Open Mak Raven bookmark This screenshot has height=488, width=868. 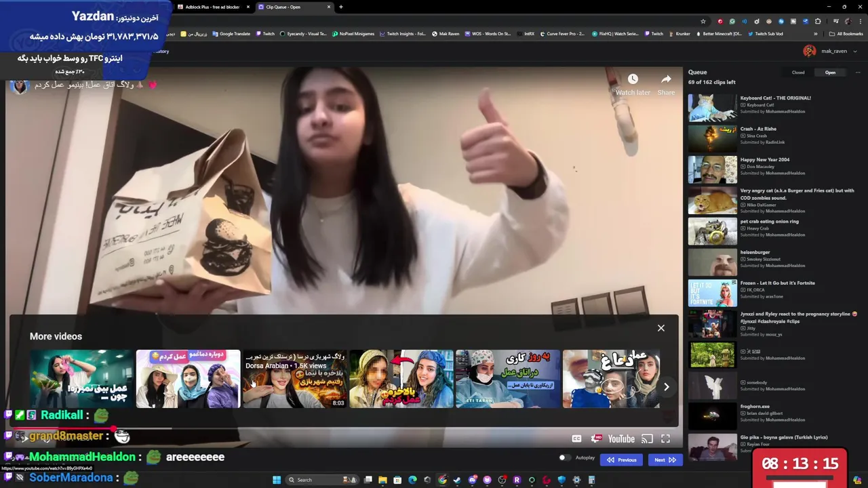click(x=446, y=34)
